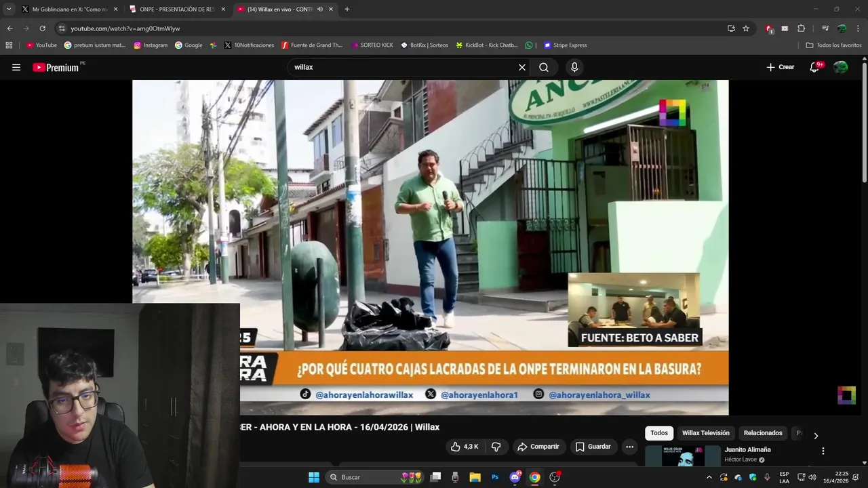Image resolution: width=868 pixels, height=488 pixels.
Task: Open the Stripe Express bookmark
Action: (x=565, y=45)
